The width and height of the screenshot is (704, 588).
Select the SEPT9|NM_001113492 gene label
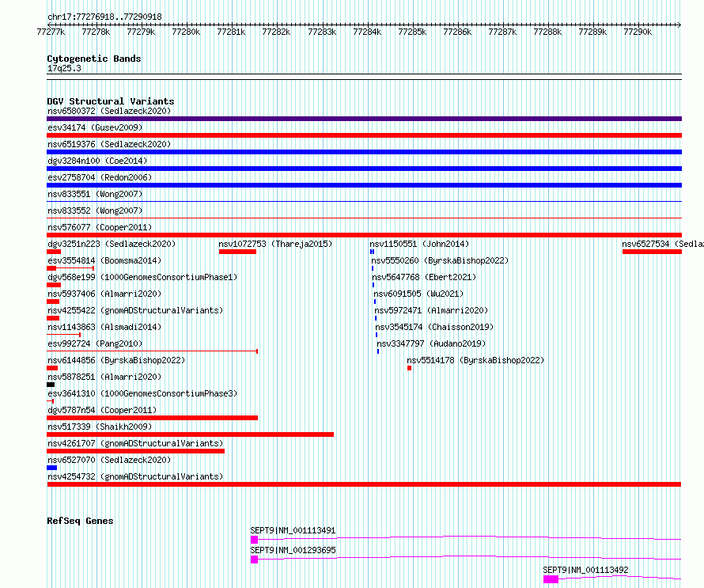(x=585, y=570)
